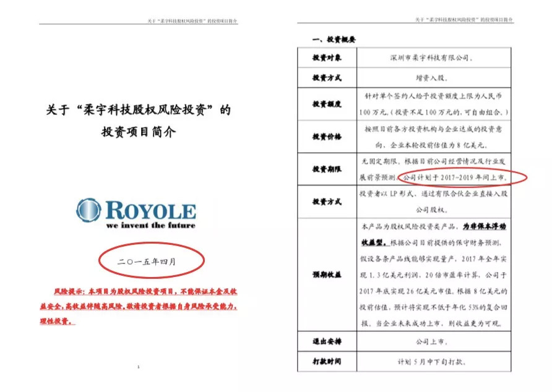Click the '投资对象' row label
Viewport: 552px width, 392px height.
coord(327,58)
